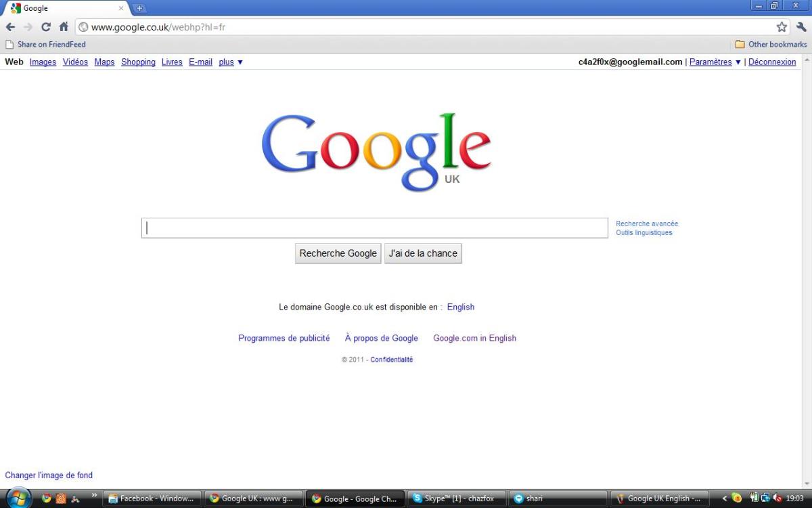Unmute the system volume in the tray
The image size is (812, 508).
[778, 499]
